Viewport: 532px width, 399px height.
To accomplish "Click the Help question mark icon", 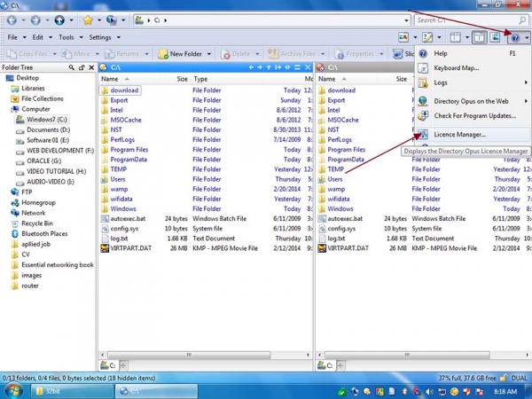I will click(514, 37).
